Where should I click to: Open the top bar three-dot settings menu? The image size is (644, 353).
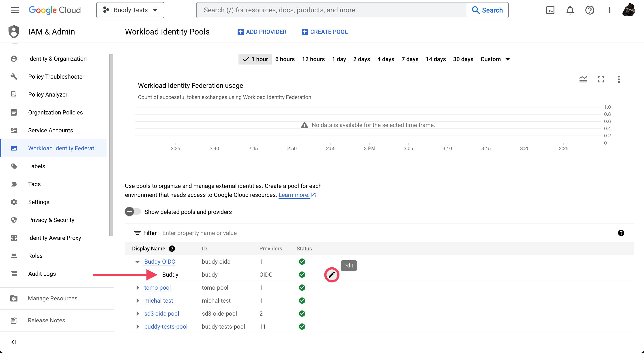point(609,10)
